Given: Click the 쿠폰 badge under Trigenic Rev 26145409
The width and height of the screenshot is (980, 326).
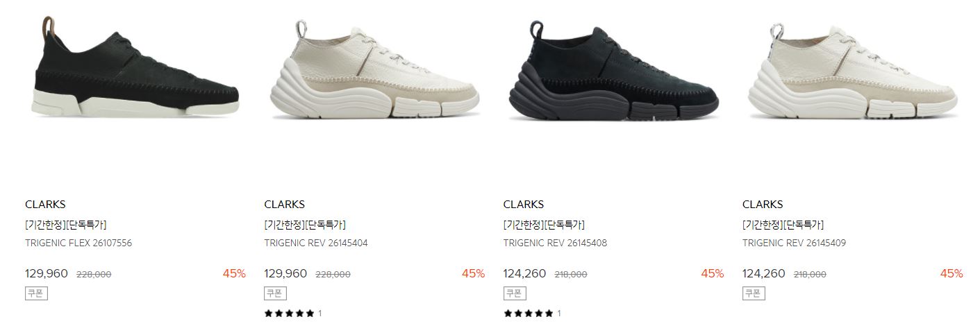Looking at the screenshot, I should [x=754, y=293].
